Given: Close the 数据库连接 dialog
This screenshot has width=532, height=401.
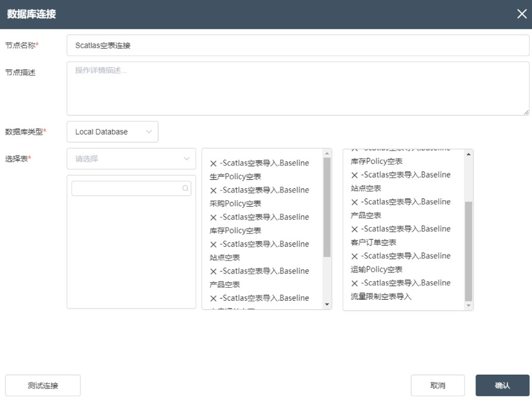Looking at the screenshot, I should [x=522, y=14].
